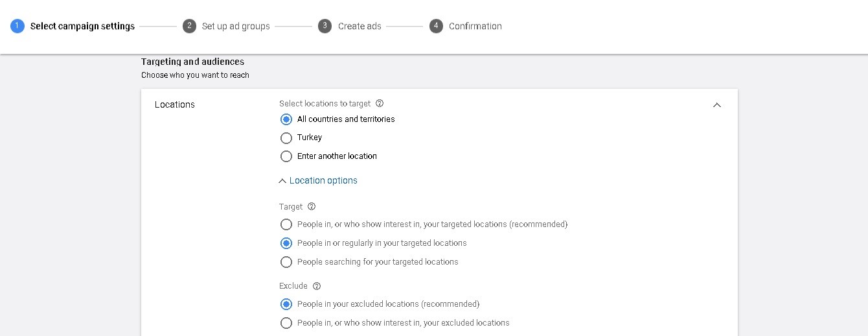Select the Turkey location radio button

[286, 138]
